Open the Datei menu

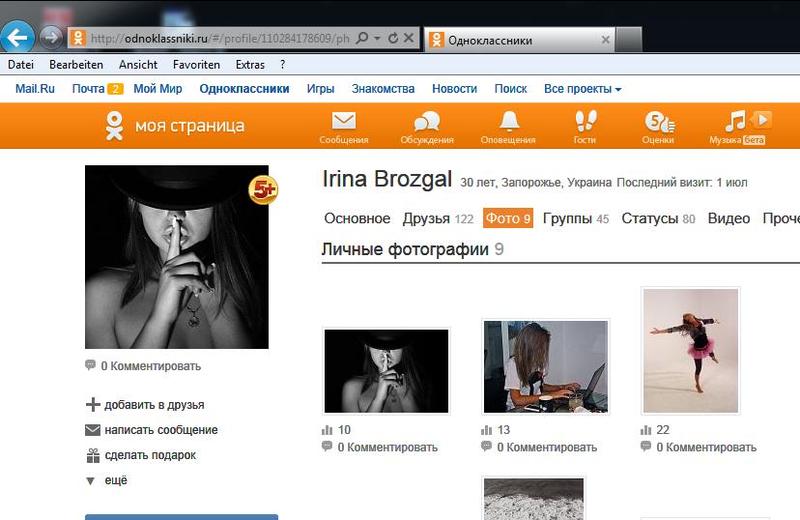point(21,65)
